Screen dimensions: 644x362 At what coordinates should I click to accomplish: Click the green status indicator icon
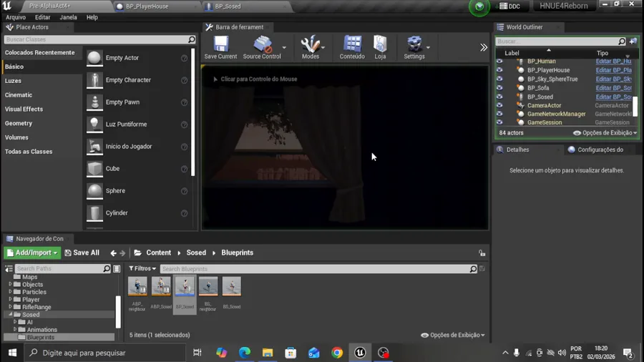[x=479, y=7]
